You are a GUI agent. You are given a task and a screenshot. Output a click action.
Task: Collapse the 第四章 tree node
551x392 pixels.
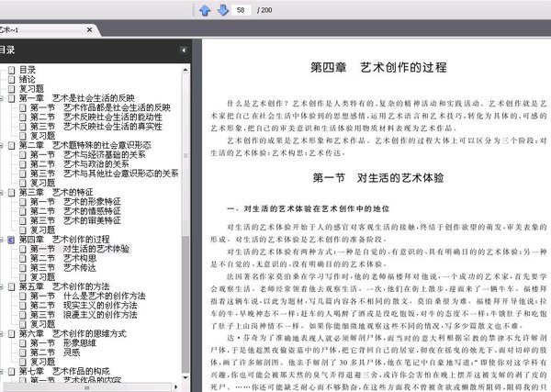[2, 240]
